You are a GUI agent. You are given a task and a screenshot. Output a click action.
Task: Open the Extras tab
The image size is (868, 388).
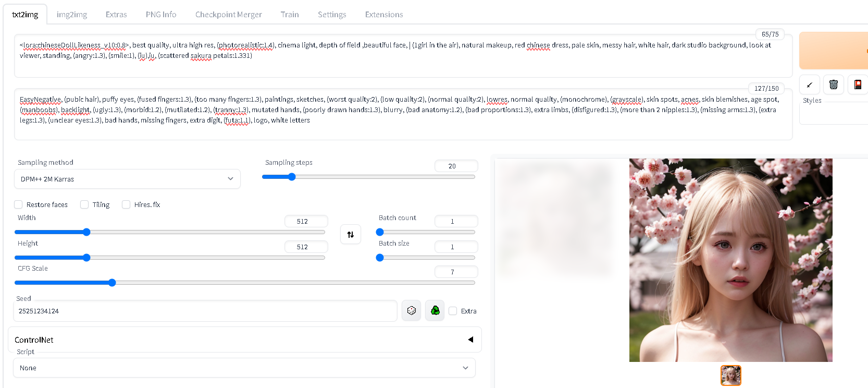(116, 15)
